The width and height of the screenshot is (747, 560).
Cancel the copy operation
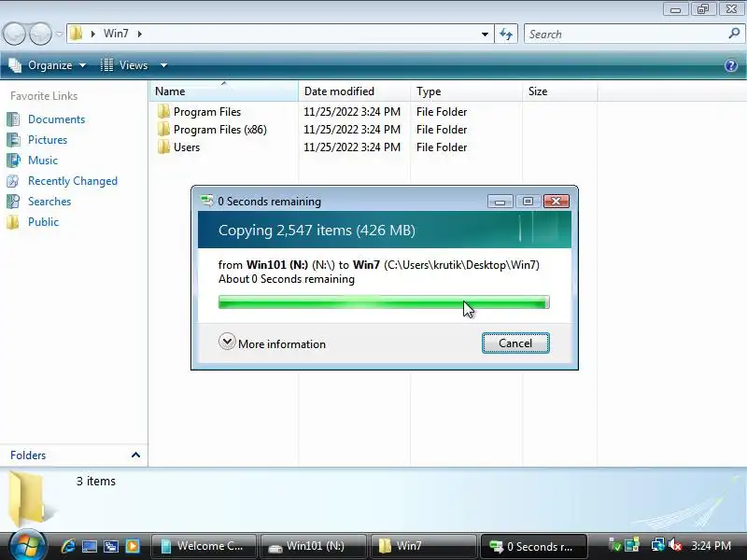click(x=515, y=343)
